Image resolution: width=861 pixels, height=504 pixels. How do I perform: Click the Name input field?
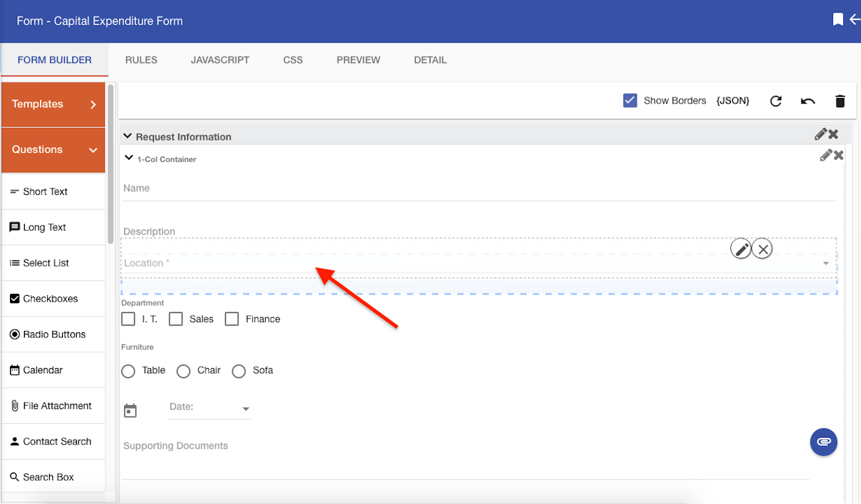pyautogui.click(x=478, y=189)
